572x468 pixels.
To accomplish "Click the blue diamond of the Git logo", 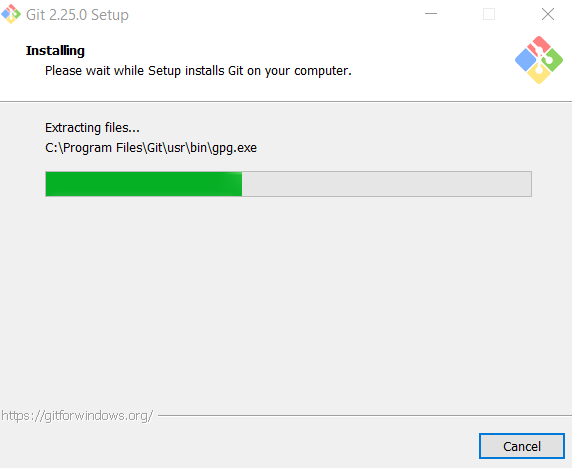I will 525,60.
